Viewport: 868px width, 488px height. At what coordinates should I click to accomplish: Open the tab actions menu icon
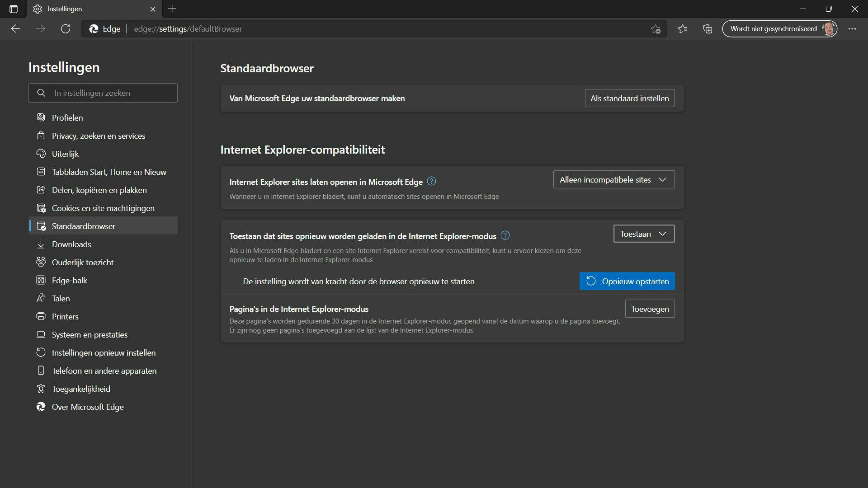pyautogui.click(x=13, y=9)
